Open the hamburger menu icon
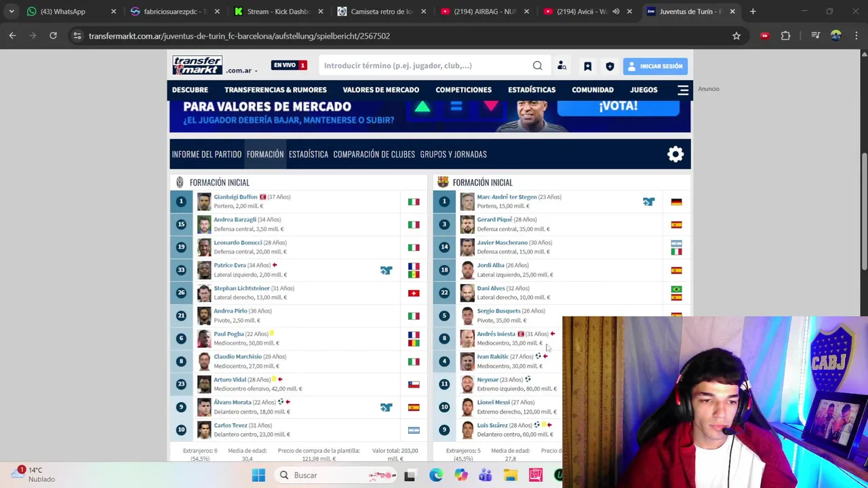Viewport: 868px width, 488px height. click(x=683, y=89)
